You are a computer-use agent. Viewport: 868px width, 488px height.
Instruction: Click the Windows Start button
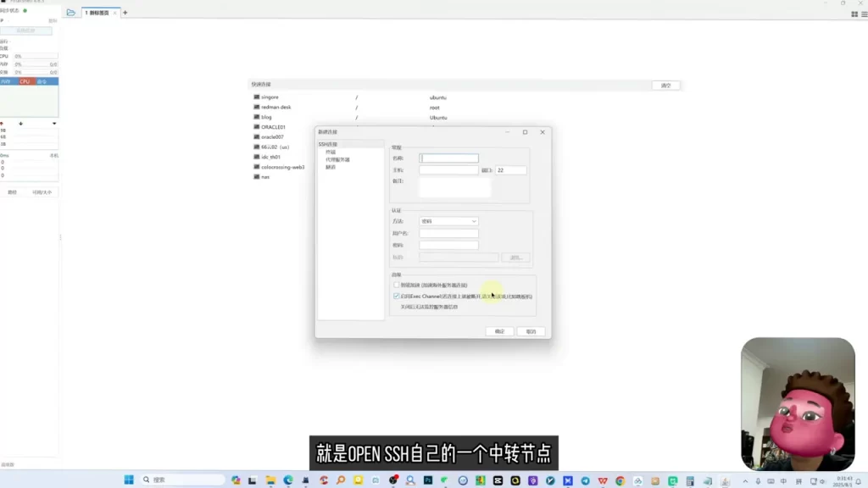[129, 480]
